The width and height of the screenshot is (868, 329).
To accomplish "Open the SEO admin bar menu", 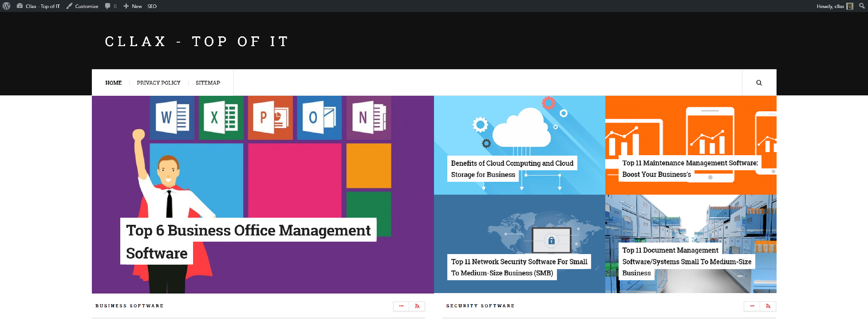I will (x=152, y=6).
